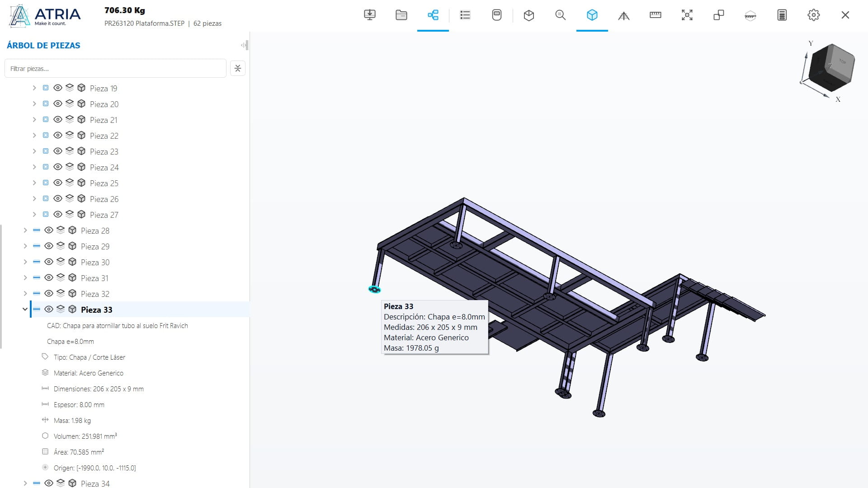The image size is (868, 488).
Task: Click the 'Tipo: Chapa / Corte Láser' row
Action: pos(90,357)
